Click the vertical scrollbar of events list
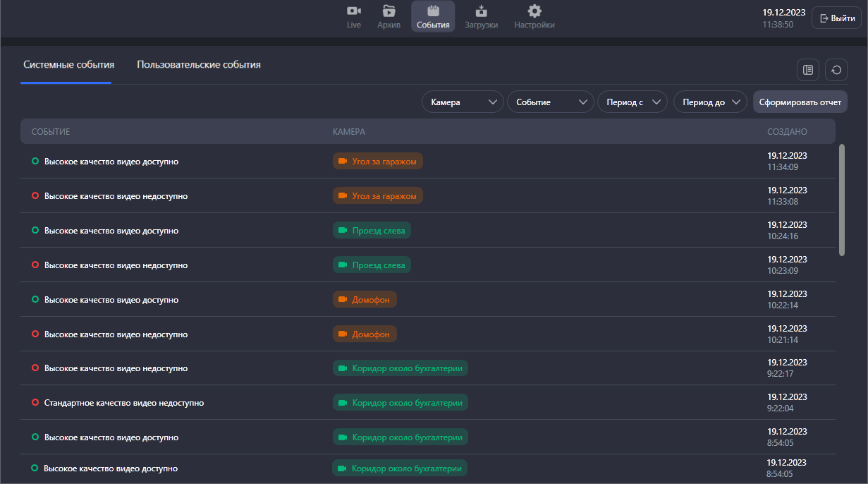 coord(841,200)
